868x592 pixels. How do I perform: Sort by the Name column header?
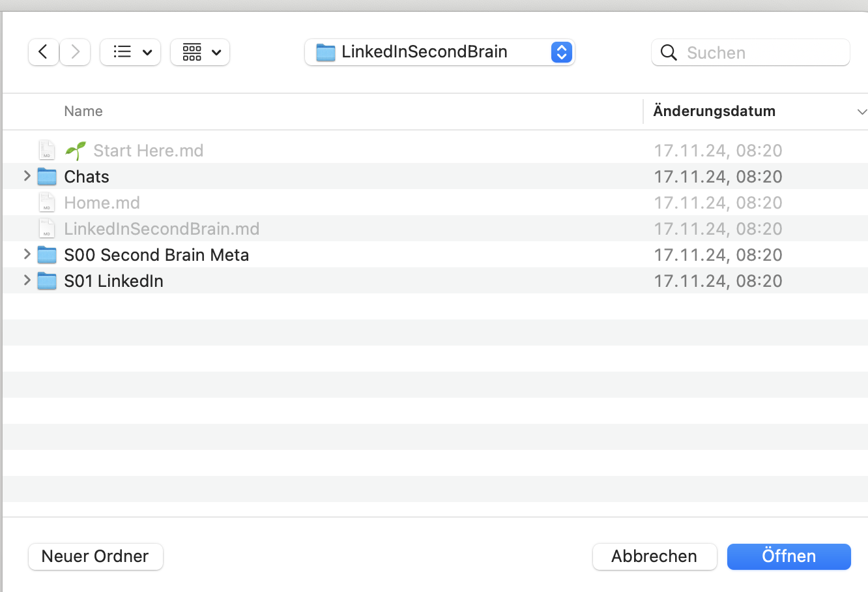click(x=83, y=111)
